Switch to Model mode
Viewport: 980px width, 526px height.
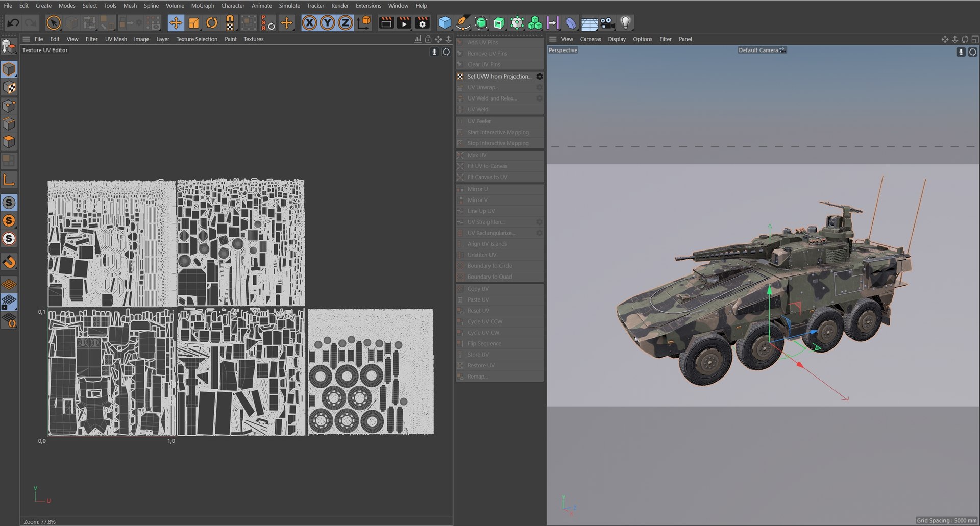point(9,69)
